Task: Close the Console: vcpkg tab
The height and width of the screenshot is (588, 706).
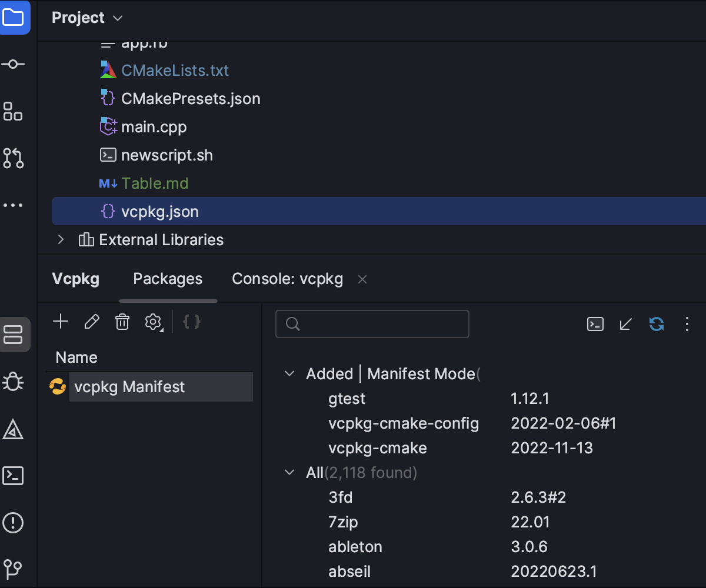Action: click(x=362, y=279)
